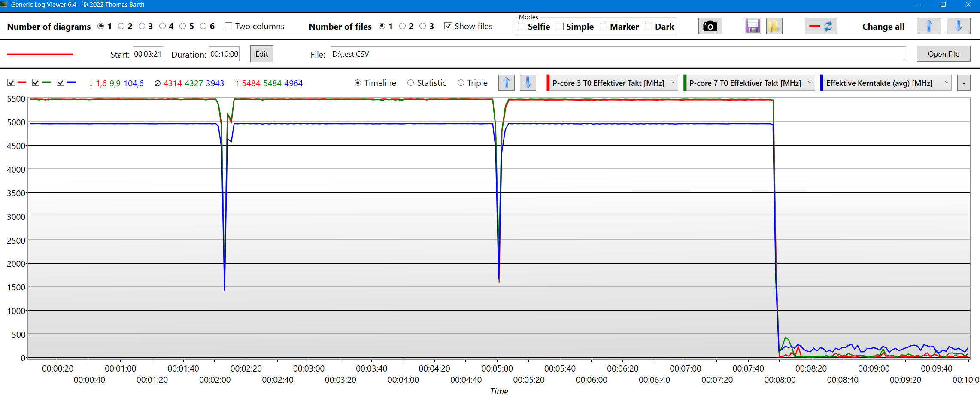
Task: Open P-core 7 T0 Effektiver Takt dropdown
Action: tap(751, 83)
